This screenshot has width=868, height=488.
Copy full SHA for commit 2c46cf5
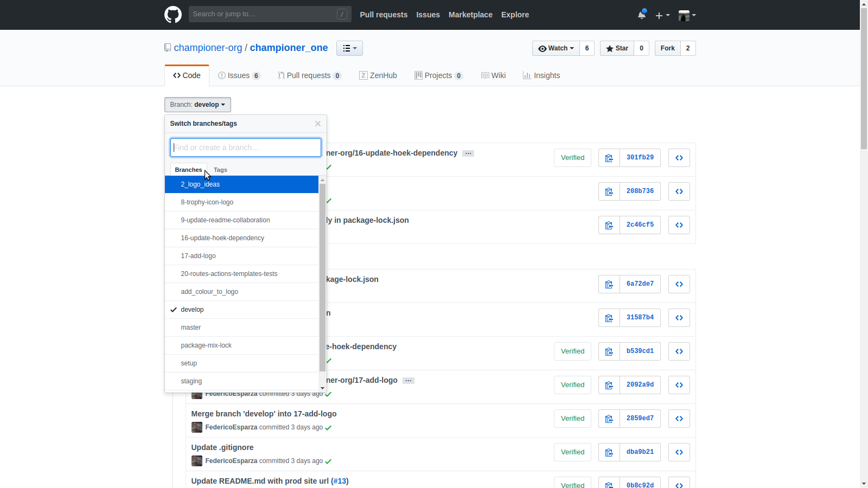point(609,225)
